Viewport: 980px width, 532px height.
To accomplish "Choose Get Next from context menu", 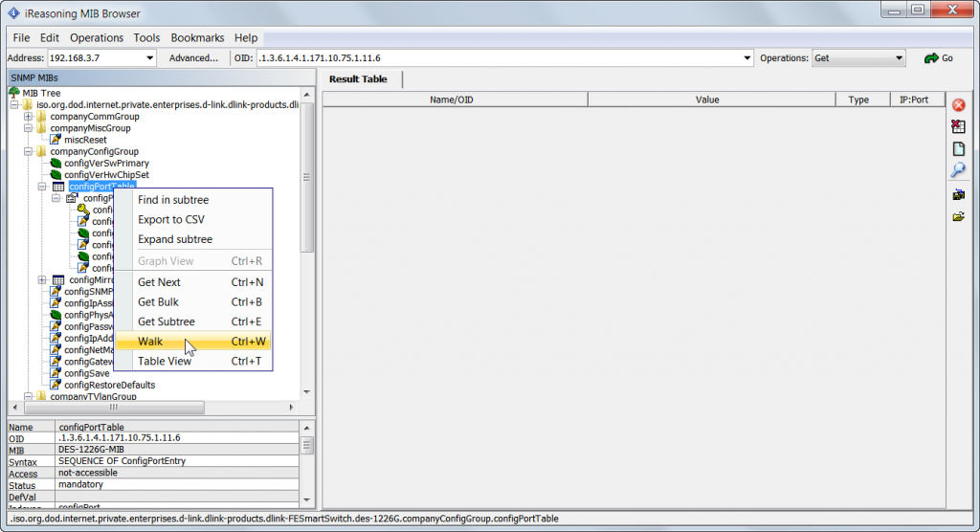I will (193, 282).
